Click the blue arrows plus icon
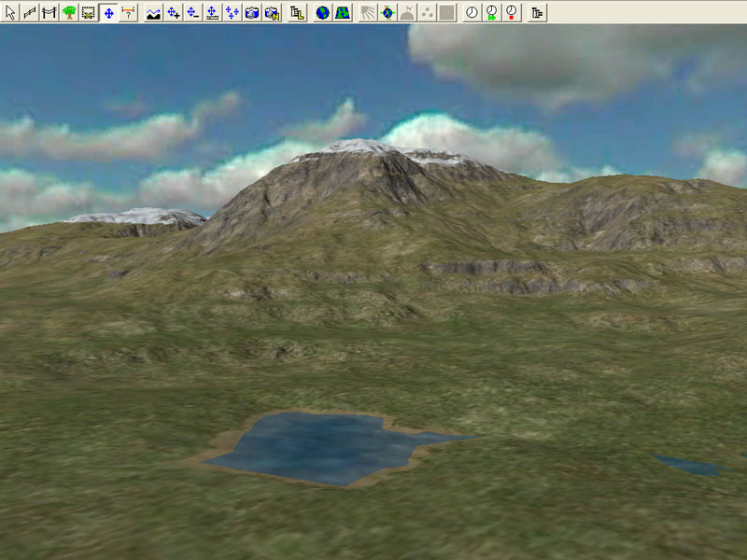Viewport: 747px width, 560px height. tap(173, 13)
